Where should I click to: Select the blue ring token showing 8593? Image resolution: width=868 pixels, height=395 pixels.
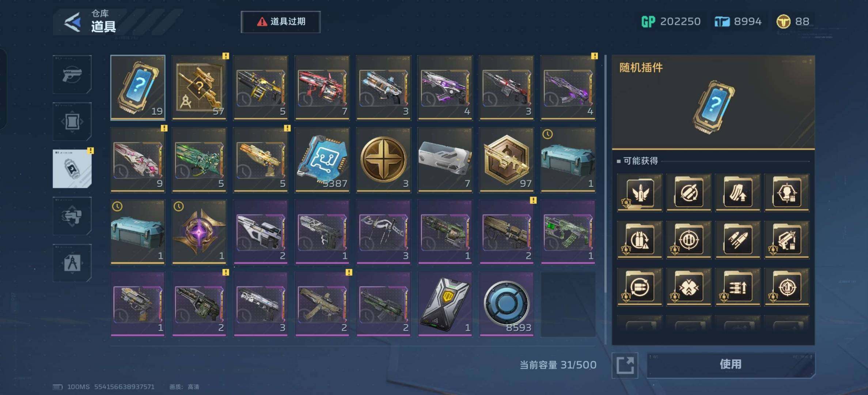[507, 304]
